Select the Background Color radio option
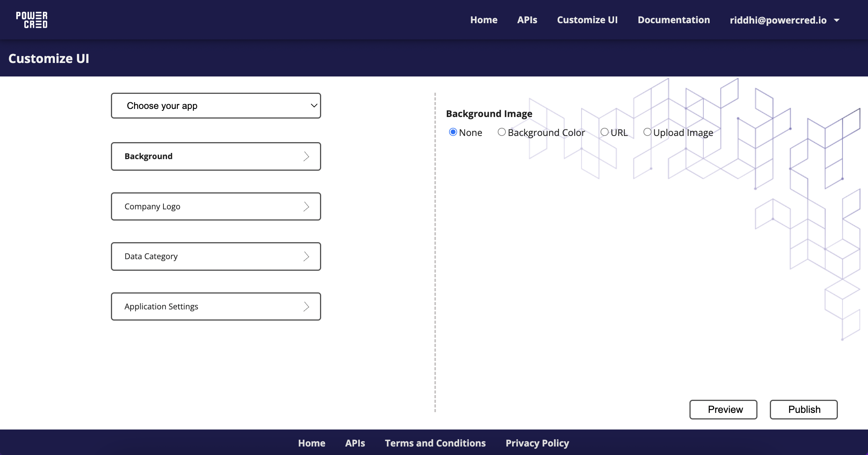 (x=502, y=132)
